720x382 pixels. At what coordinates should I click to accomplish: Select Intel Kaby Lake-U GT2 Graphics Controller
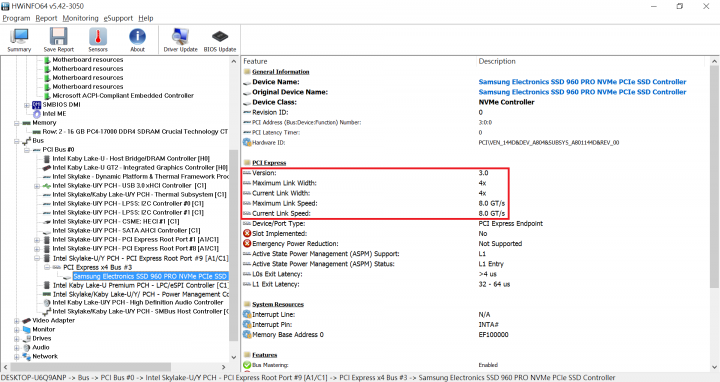(x=140, y=168)
